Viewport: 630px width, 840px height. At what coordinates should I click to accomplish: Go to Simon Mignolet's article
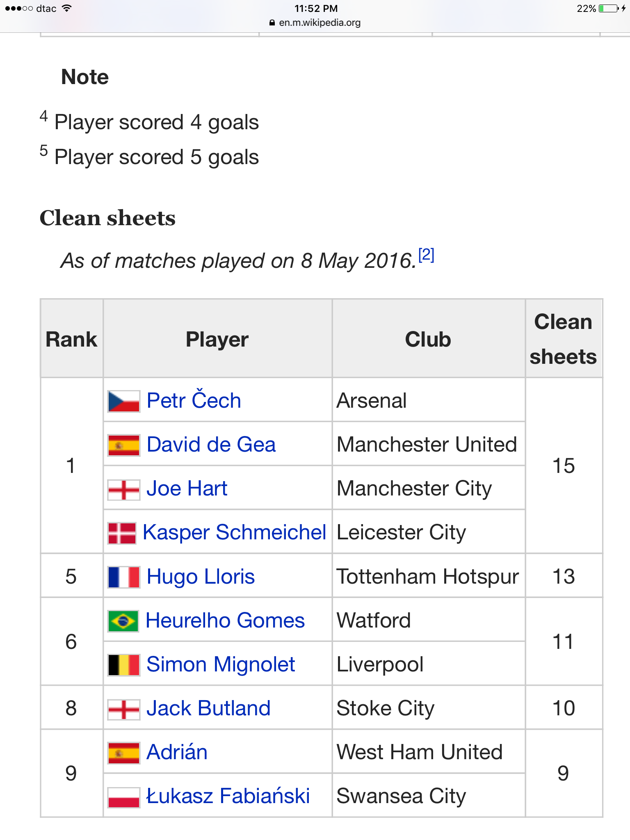pos(221,664)
